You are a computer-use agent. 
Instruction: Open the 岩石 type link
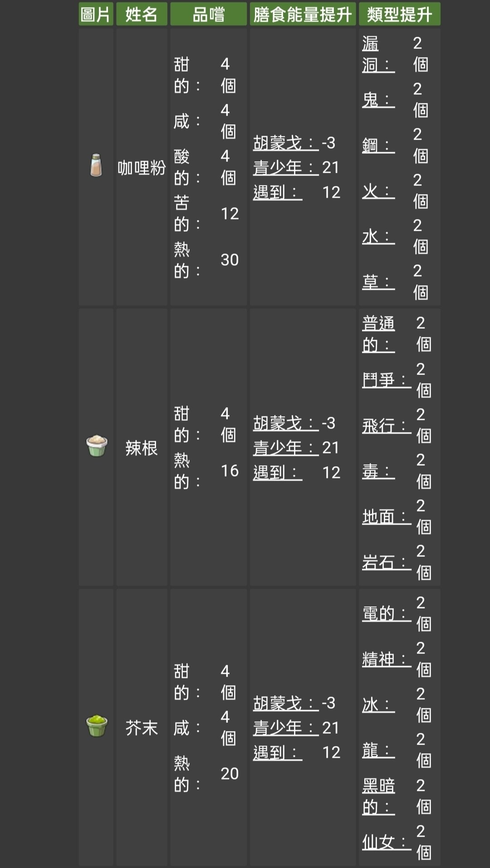387,562
